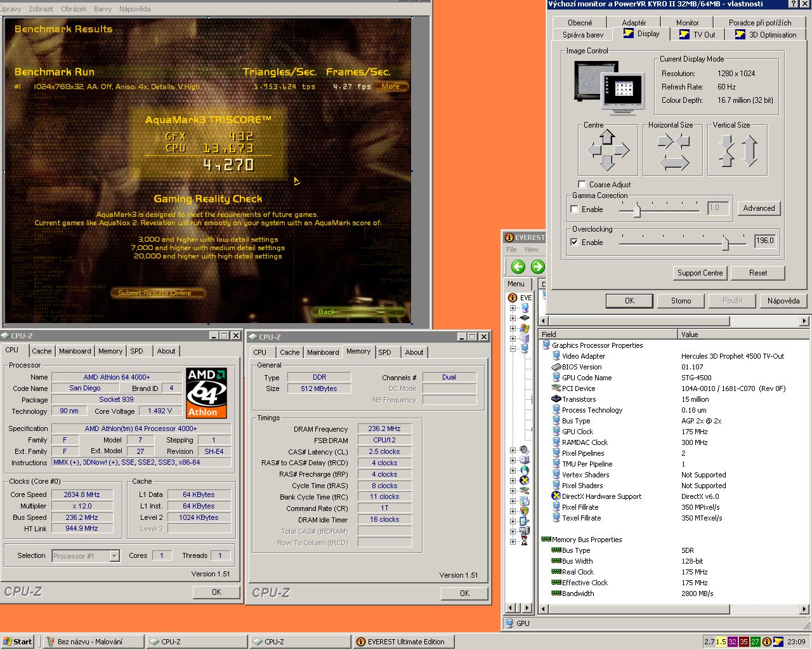Image resolution: width=812 pixels, height=650 pixels.
Task: Switch to 3D Optimisation tab
Action: tap(766, 34)
